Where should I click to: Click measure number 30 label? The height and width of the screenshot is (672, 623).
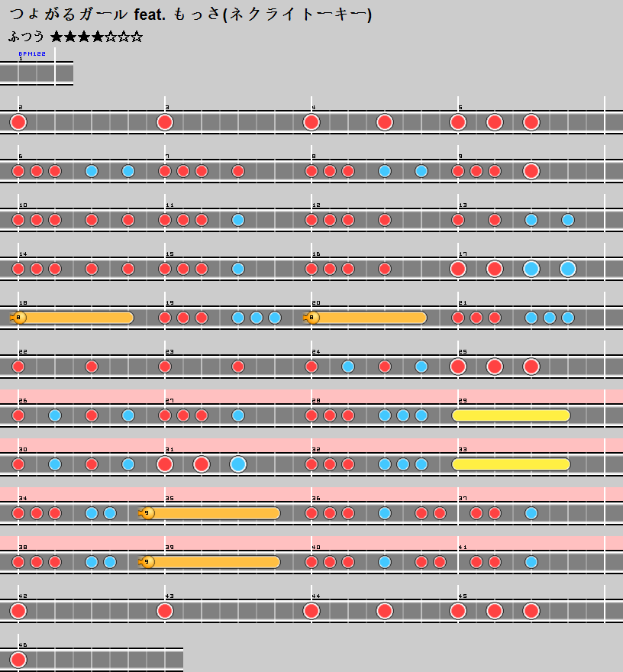[x=23, y=450]
